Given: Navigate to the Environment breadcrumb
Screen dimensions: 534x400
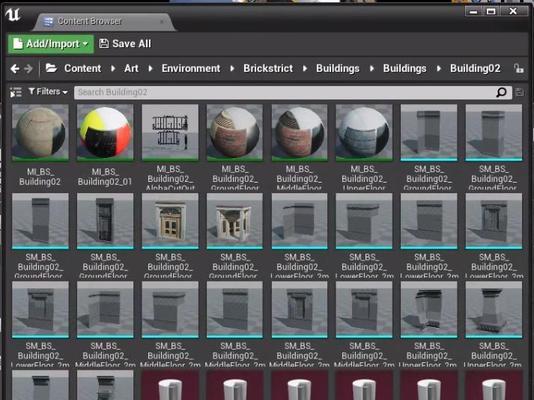Looking at the screenshot, I should [x=191, y=68].
